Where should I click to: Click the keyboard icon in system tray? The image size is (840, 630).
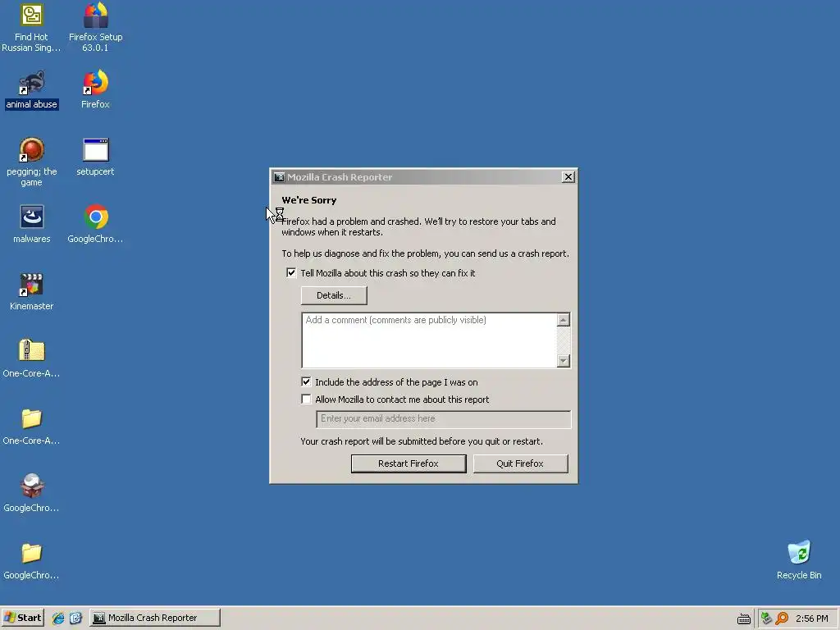743,619
